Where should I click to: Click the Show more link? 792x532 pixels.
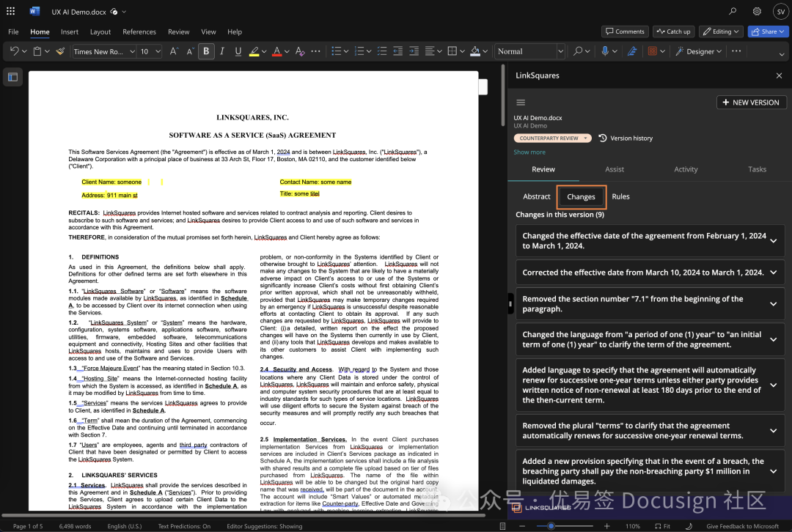529,152
